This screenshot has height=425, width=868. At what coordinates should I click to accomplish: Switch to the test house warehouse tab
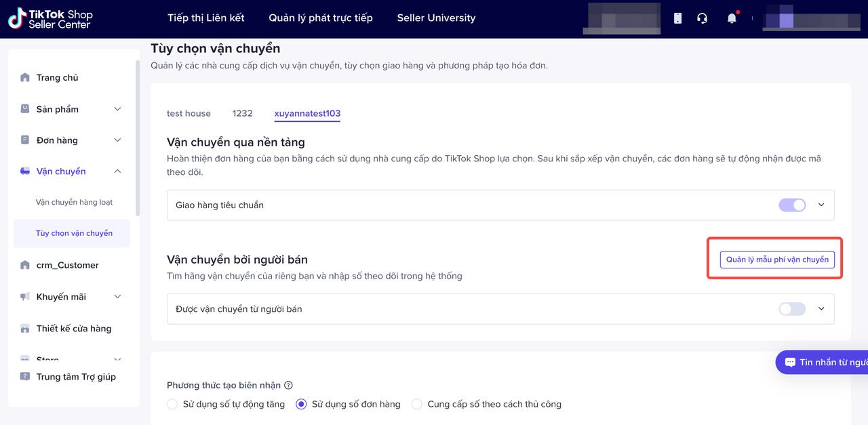(189, 113)
